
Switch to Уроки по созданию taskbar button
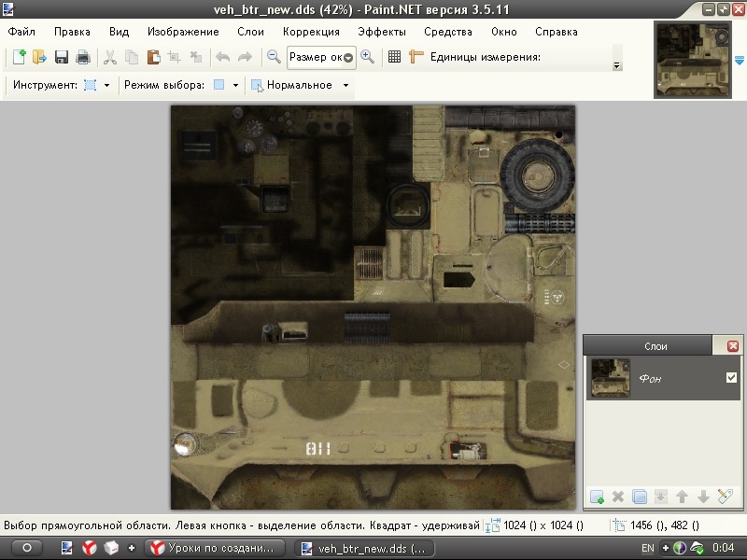coord(216,548)
